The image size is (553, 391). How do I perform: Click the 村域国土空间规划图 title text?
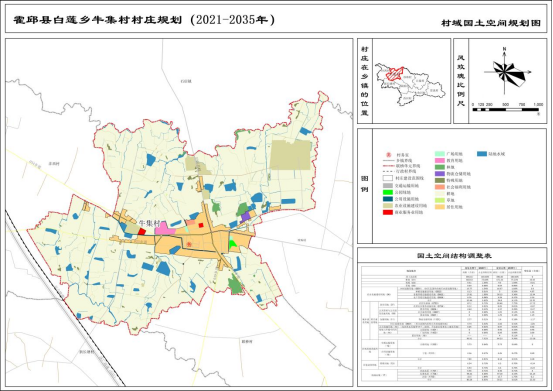(491, 23)
